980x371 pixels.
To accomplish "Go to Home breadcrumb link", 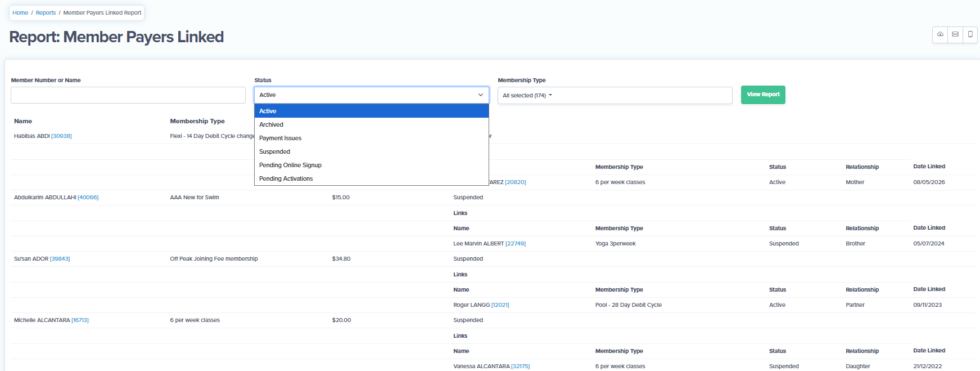I will pyautogui.click(x=20, y=12).
